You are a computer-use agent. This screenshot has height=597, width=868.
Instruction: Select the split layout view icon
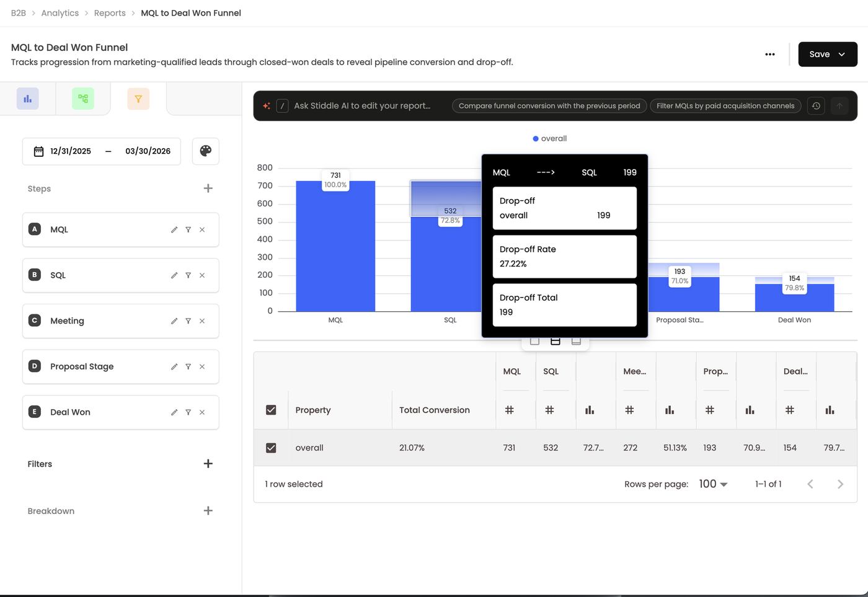556,341
